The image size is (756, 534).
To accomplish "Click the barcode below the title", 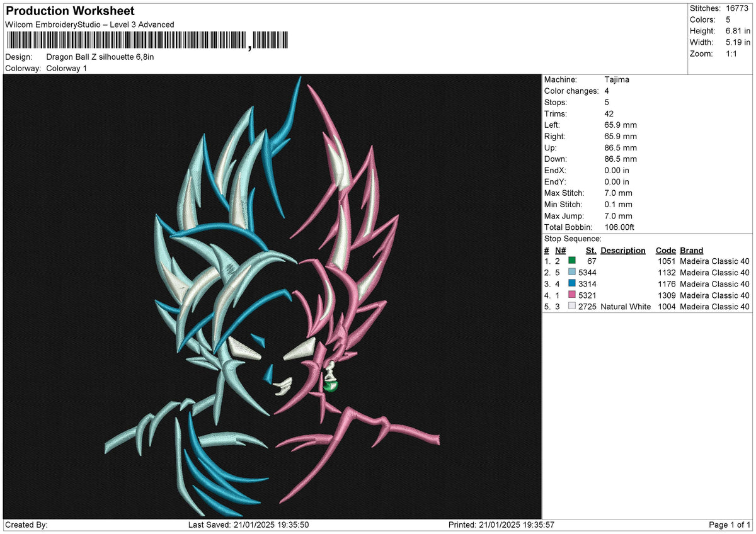I will [x=147, y=41].
